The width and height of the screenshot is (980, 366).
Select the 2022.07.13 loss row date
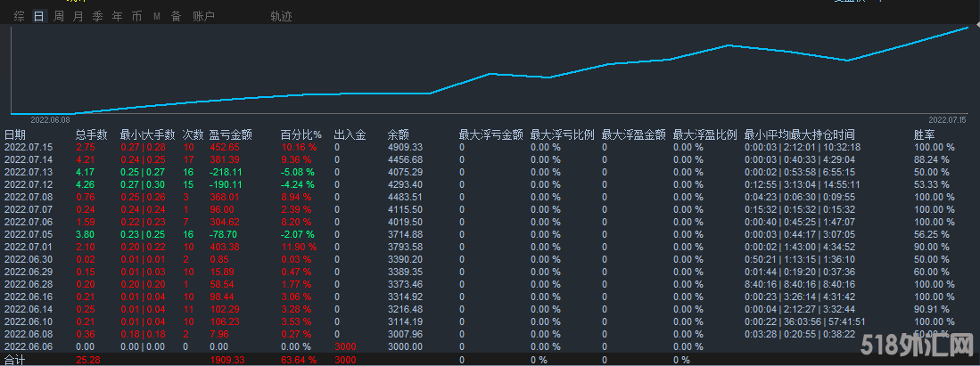point(29,172)
